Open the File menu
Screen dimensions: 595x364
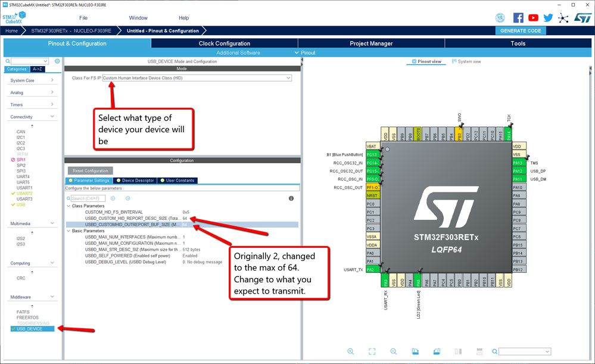[x=83, y=18]
